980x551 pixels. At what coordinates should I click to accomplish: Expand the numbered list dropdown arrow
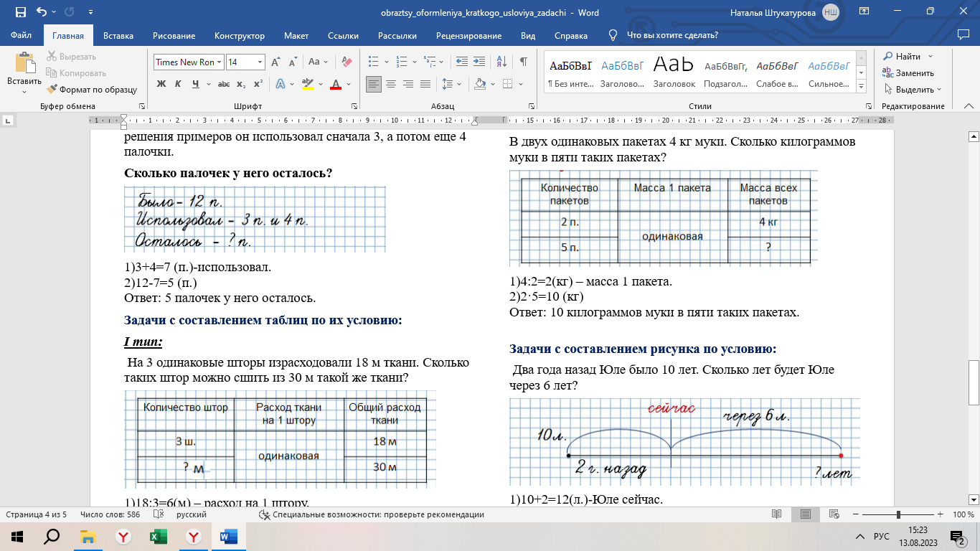point(414,62)
